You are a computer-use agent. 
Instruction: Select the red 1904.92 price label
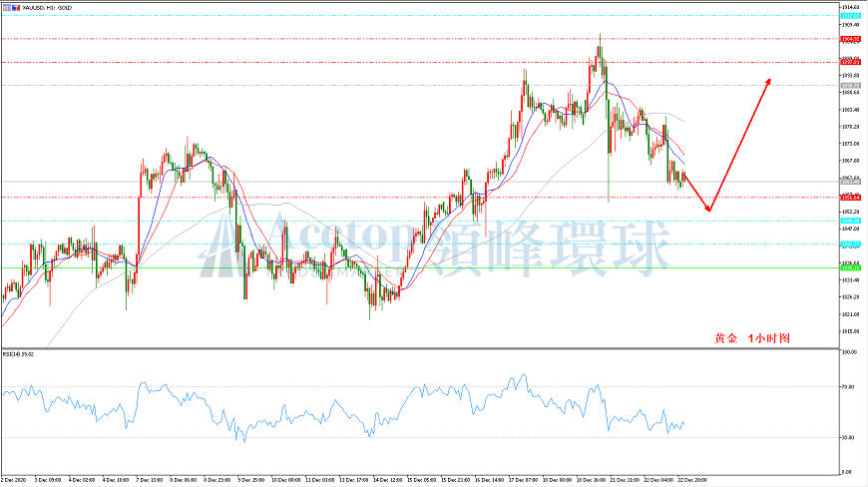850,39
